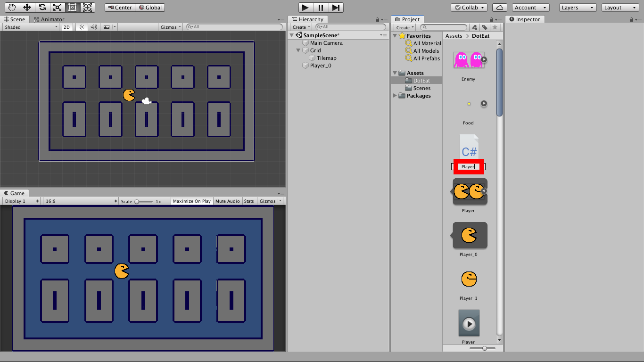Click Search by Label filter icon
Viewport: 644px width, 362px height.
(x=485, y=27)
